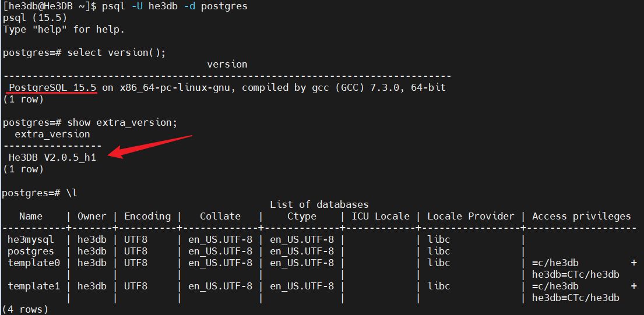The image size is (644, 315).
Task: Click the Type "help" for help line
Action: (64, 30)
